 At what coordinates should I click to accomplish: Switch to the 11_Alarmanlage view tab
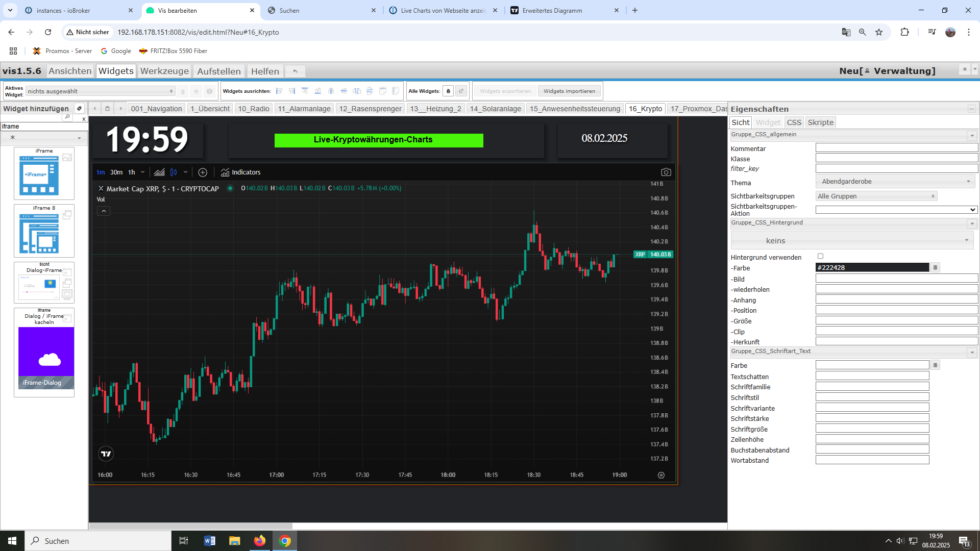pyautogui.click(x=304, y=109)
